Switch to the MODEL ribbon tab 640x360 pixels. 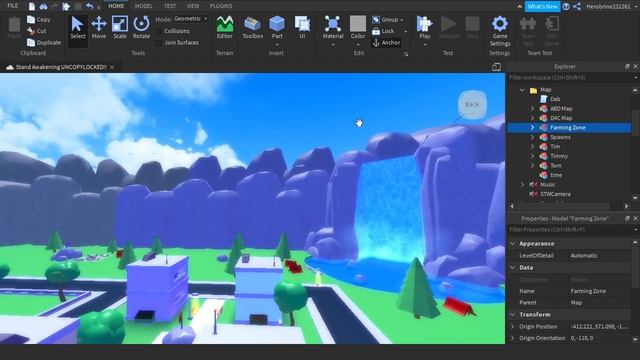tap(143, 6)
